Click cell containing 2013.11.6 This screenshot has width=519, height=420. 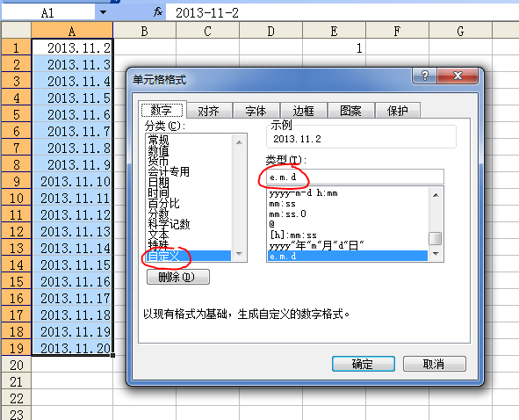pos(72,114)
